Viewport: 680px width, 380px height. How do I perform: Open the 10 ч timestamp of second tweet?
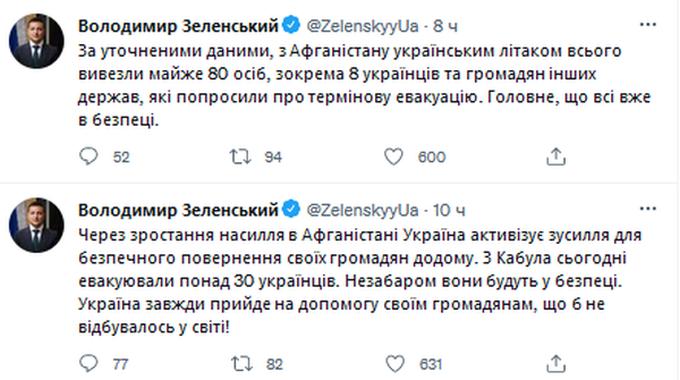click(x=449, y=211)
